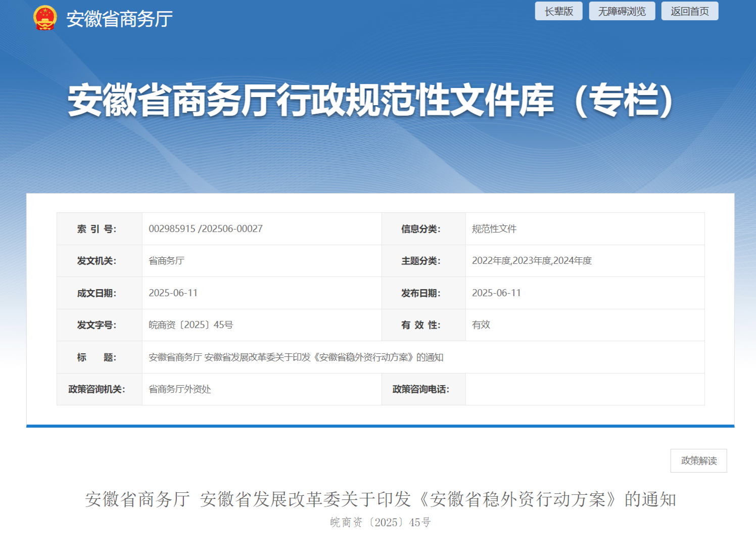Select the 规范性文件 information category value
This screenshot has width=756, height=559.
pos(494,228)
